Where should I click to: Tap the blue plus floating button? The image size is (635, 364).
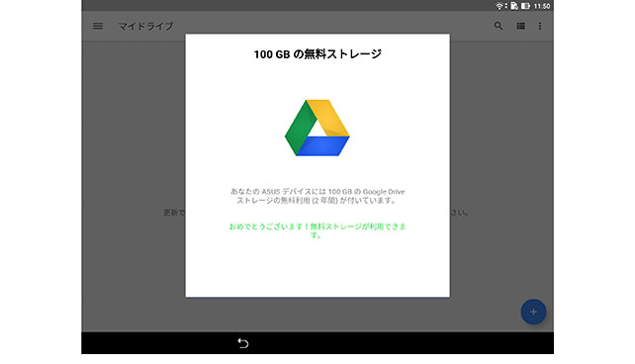533,312
